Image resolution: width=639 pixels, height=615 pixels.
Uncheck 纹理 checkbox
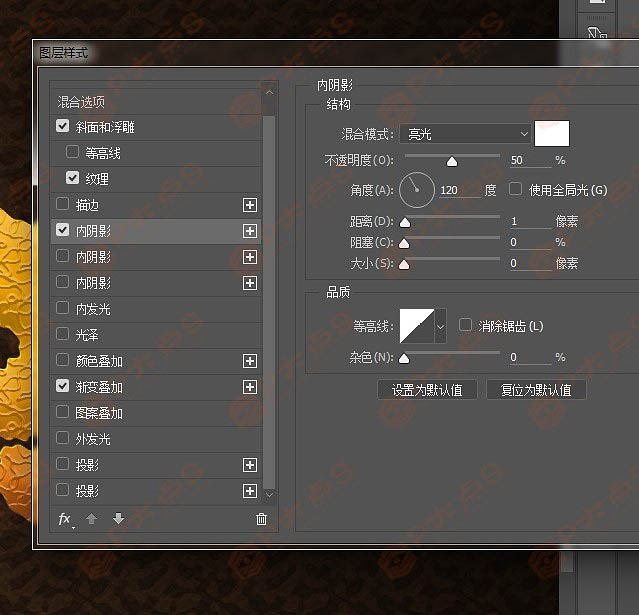pyautogui.click(x=72, y=178)
